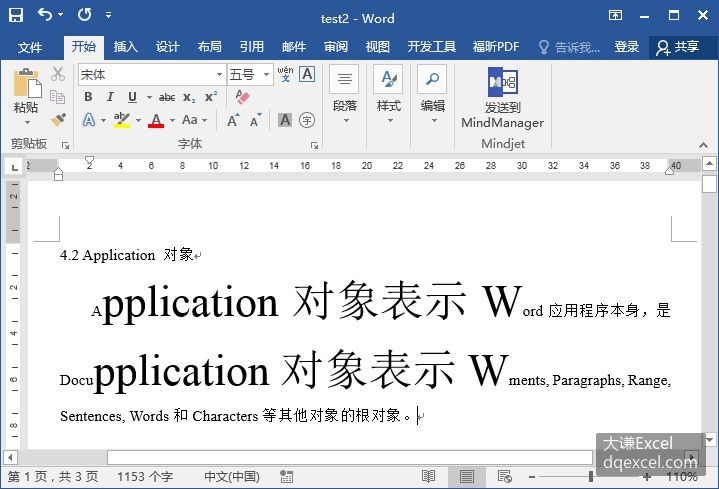Open the 样式 styles gallery

pyautogui.click(x=388, y=94)
